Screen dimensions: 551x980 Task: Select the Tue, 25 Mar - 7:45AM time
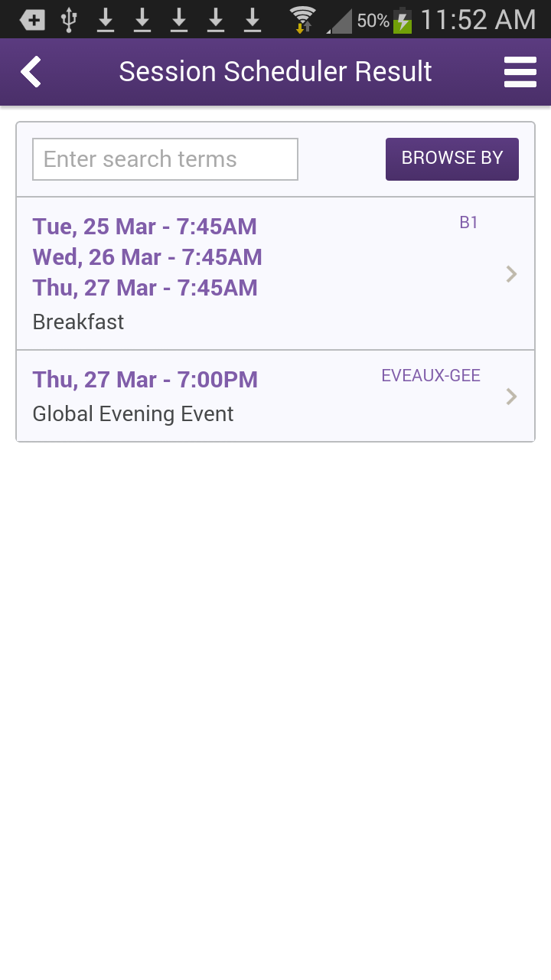click(145, 227)
